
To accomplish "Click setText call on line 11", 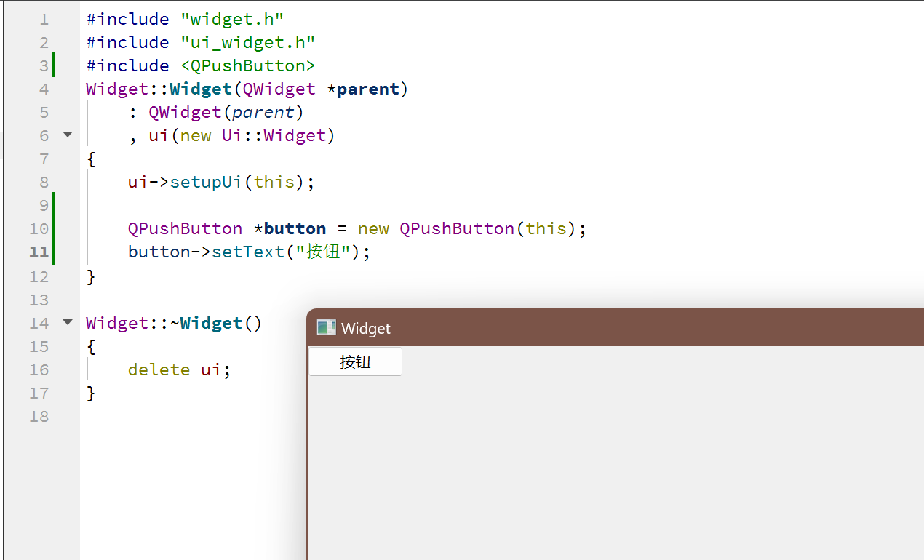I will pos(248,252).
